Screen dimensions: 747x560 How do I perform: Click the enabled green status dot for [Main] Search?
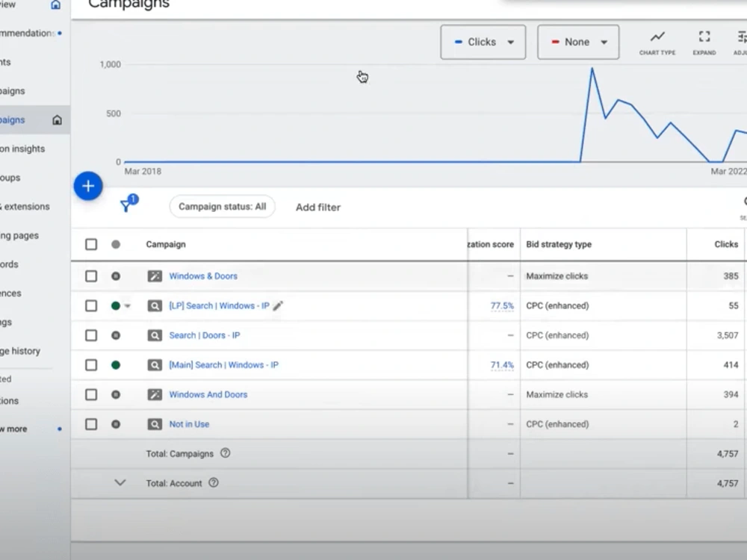pyautogui.click(x=116, y=365)
